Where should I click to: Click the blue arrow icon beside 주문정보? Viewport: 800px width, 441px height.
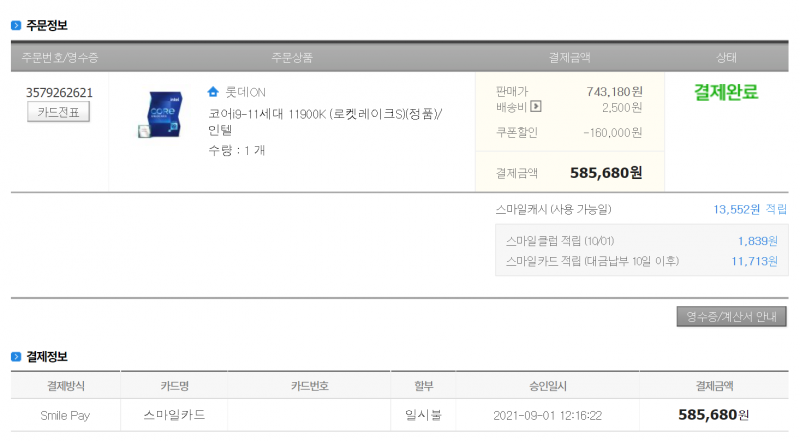[x=16, y=25]
